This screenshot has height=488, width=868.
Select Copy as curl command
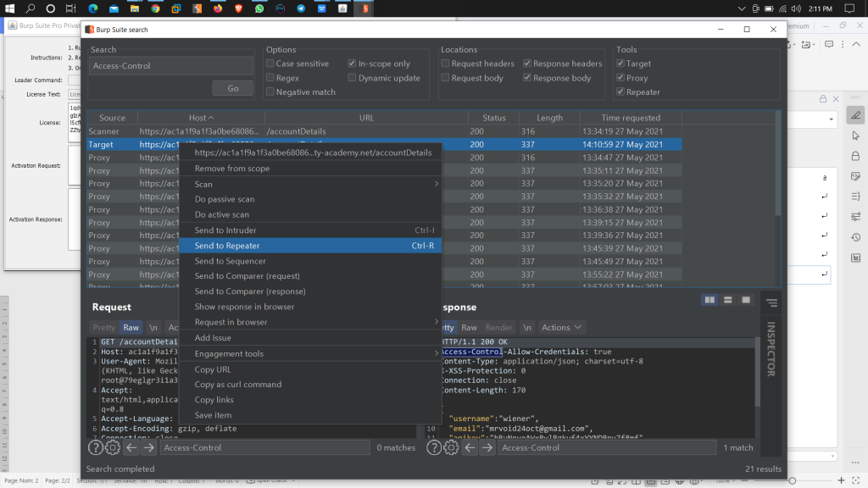coord(310,385)
